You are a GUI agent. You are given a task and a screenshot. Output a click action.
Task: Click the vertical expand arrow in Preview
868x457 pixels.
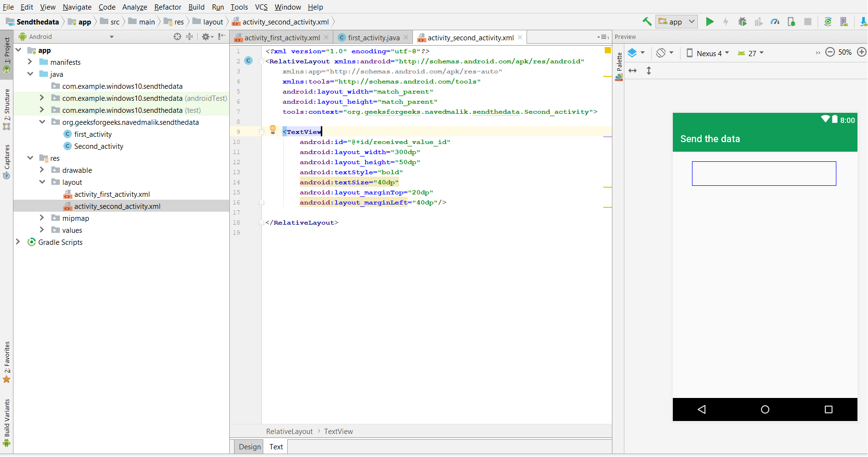coord(649,71)
